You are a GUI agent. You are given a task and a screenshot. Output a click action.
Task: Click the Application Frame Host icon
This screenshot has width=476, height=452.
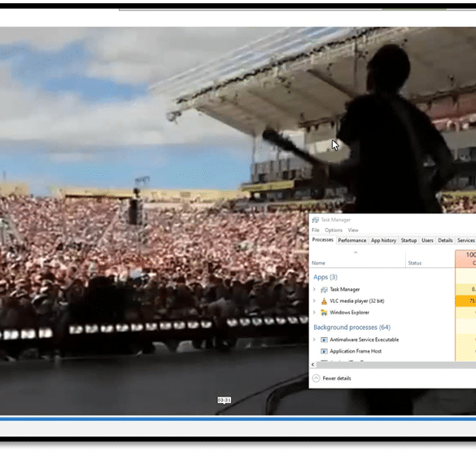pyautogui.click(x=324, y=351)
